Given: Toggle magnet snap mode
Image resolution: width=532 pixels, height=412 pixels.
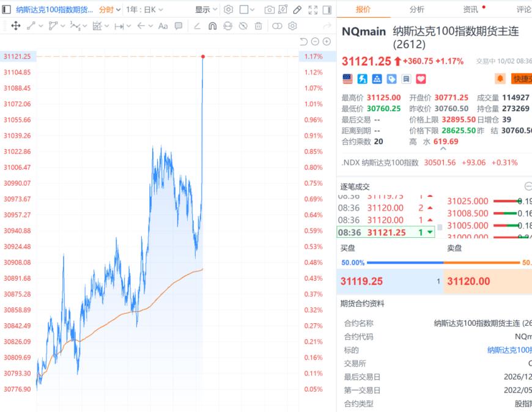Looking at the screenshot, I should click(212, 26).
